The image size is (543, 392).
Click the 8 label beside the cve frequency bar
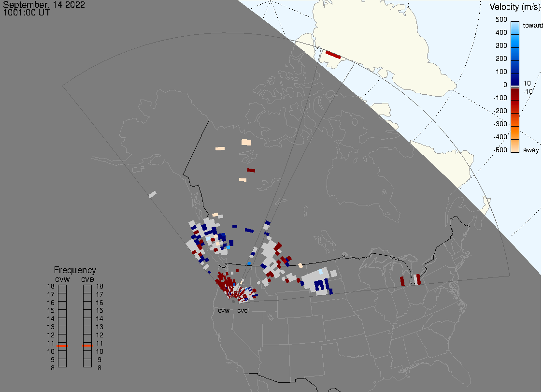[x=100, y=368]
